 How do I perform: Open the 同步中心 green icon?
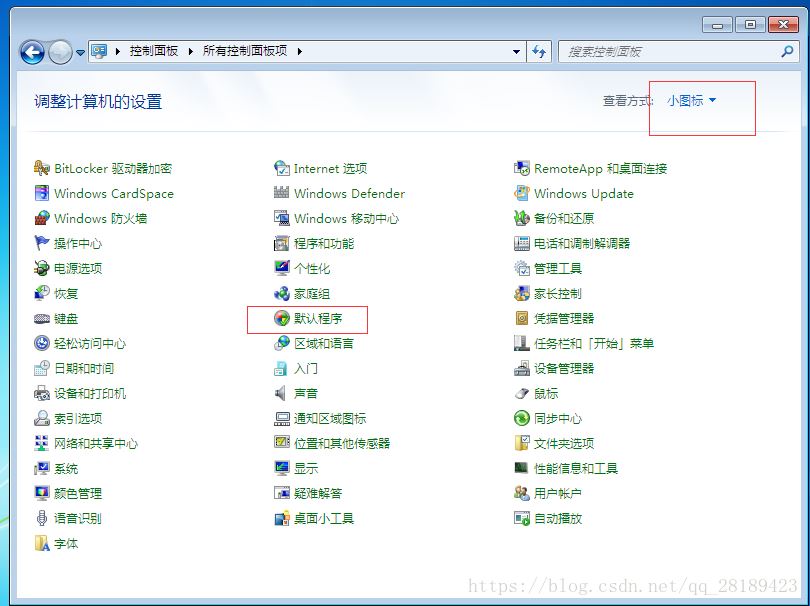522,418
